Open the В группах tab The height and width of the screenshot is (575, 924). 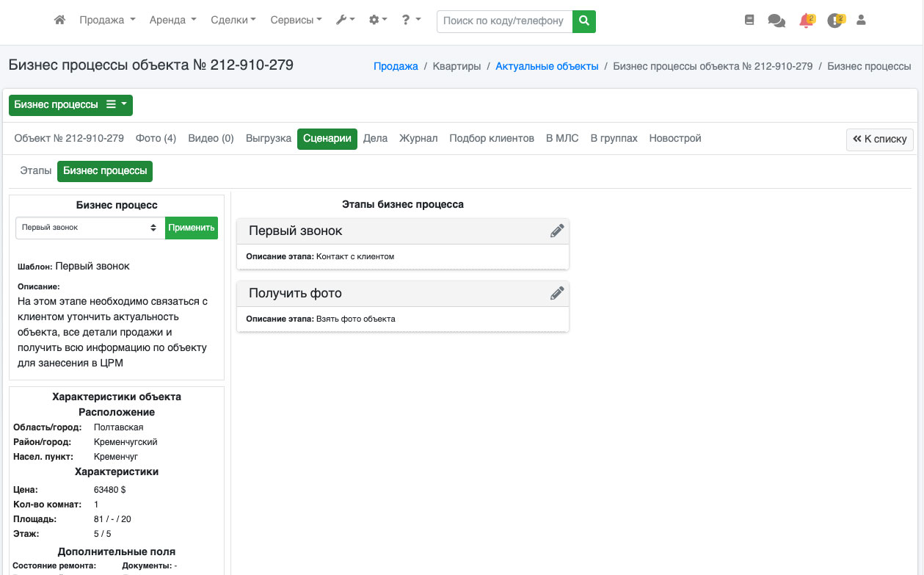pyautogui.click(x=614, y=138)
